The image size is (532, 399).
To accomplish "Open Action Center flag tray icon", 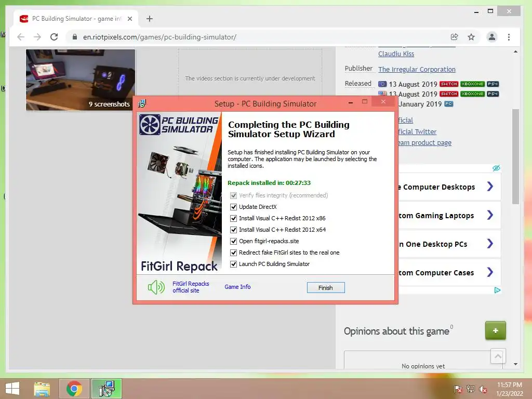I will (x=458, y=389).
